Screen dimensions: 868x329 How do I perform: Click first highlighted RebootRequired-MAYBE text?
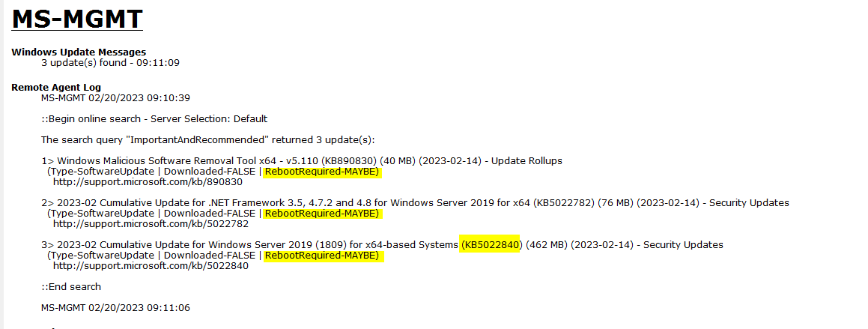(x=321, y=172)
